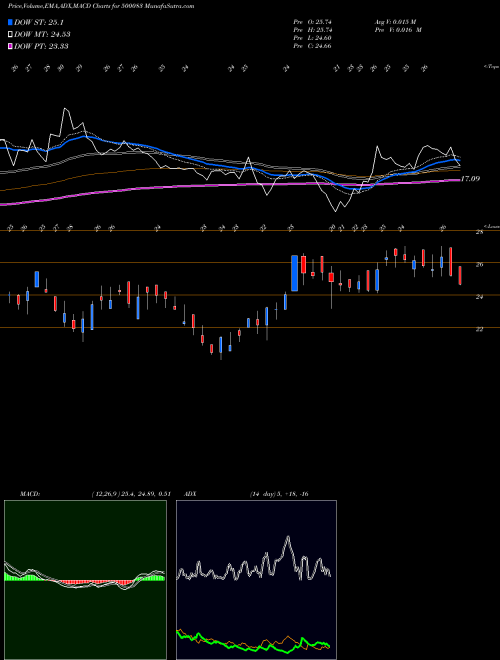The image size is (500, 660).
Task: Click the MACD '(12,26,9) 25.4, 24.89, 0.51' parameters
Action: pos(130,494)
